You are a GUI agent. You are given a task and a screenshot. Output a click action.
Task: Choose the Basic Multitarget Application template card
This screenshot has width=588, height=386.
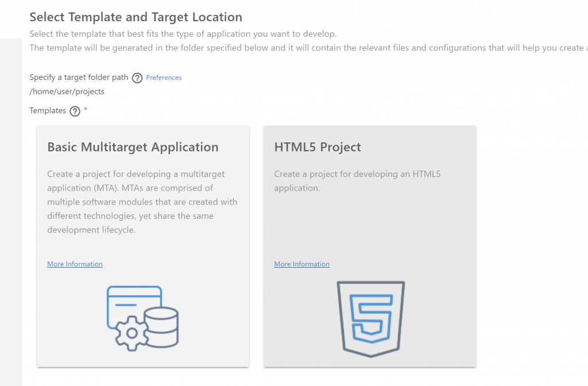[x=143, y=246]
